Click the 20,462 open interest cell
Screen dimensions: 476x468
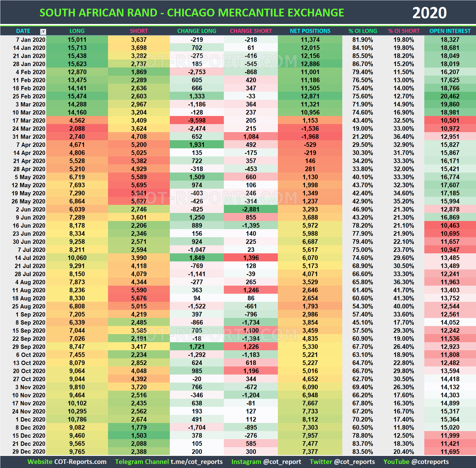450,96
